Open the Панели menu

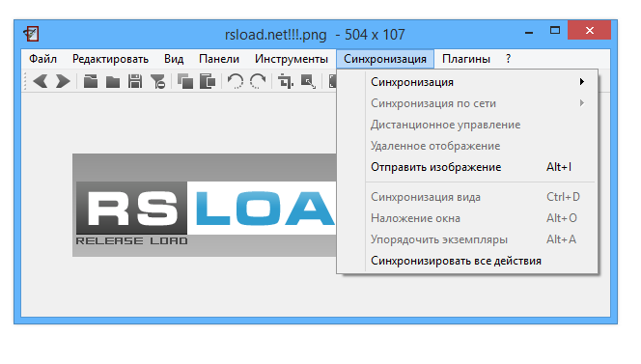click(x=219, y=59)
